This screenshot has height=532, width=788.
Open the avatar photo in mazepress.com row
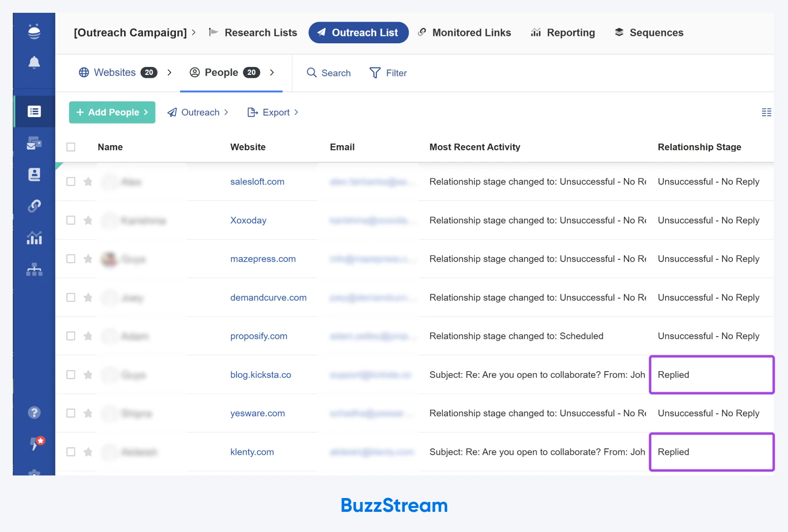tap(109, 259)
